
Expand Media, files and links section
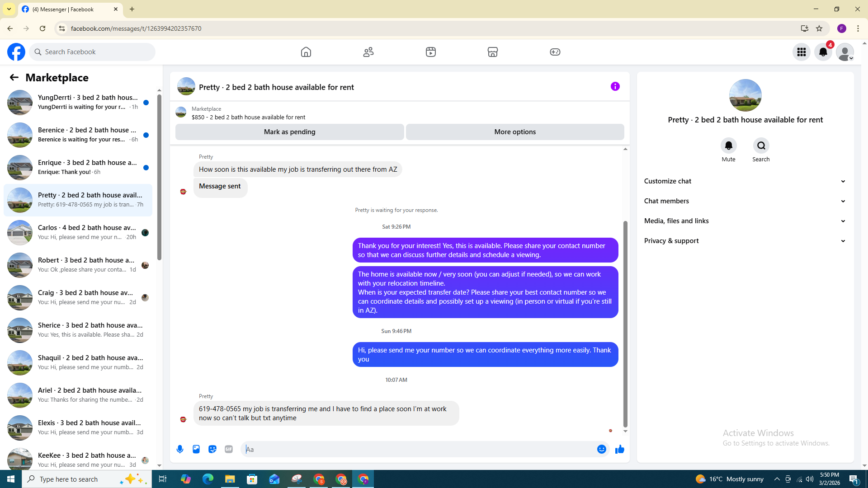tap(745, 221)
